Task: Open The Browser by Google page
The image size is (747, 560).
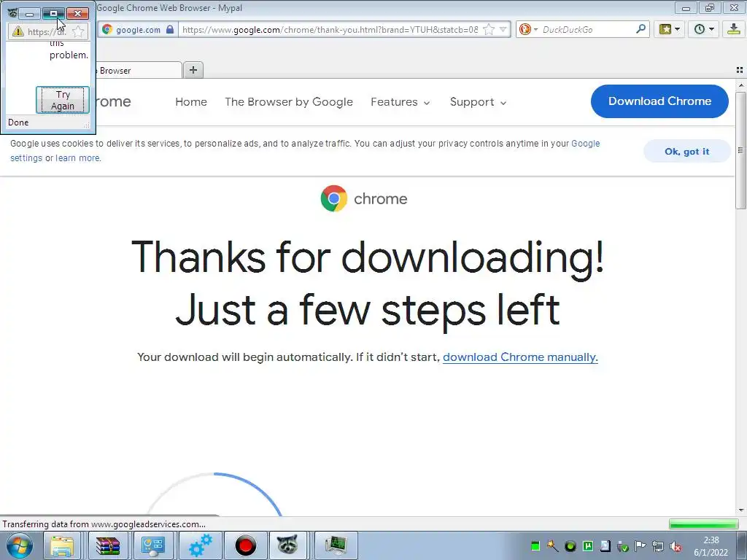Action: [289, 102]
